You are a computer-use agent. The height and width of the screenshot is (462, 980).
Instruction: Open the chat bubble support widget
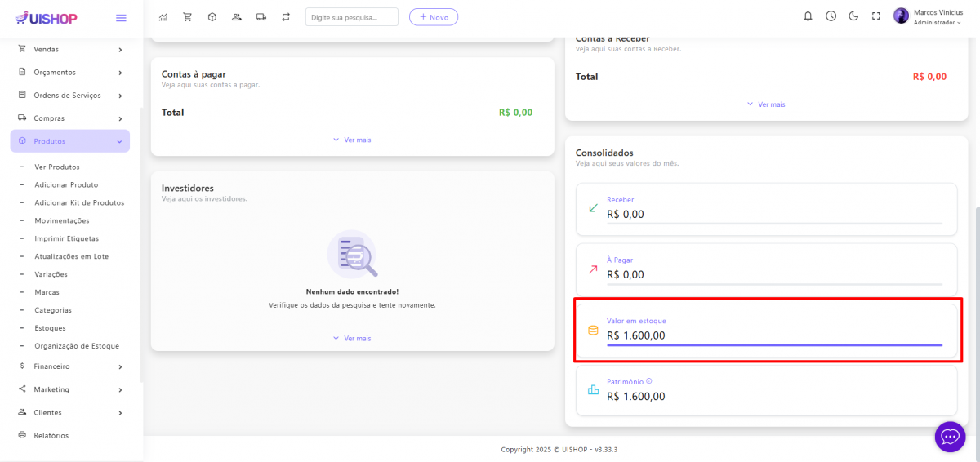(x=950, y=437)
